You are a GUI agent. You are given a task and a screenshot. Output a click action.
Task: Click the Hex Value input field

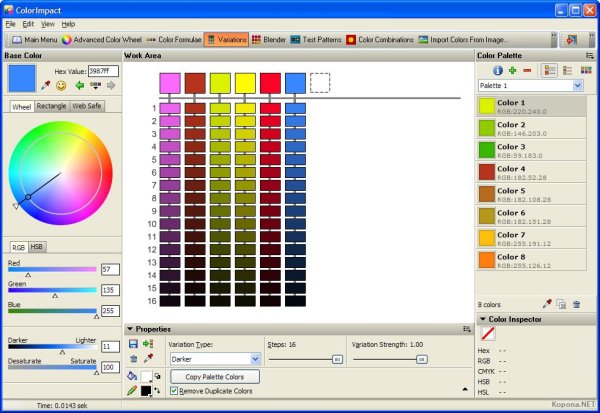[x=102, y=72]
